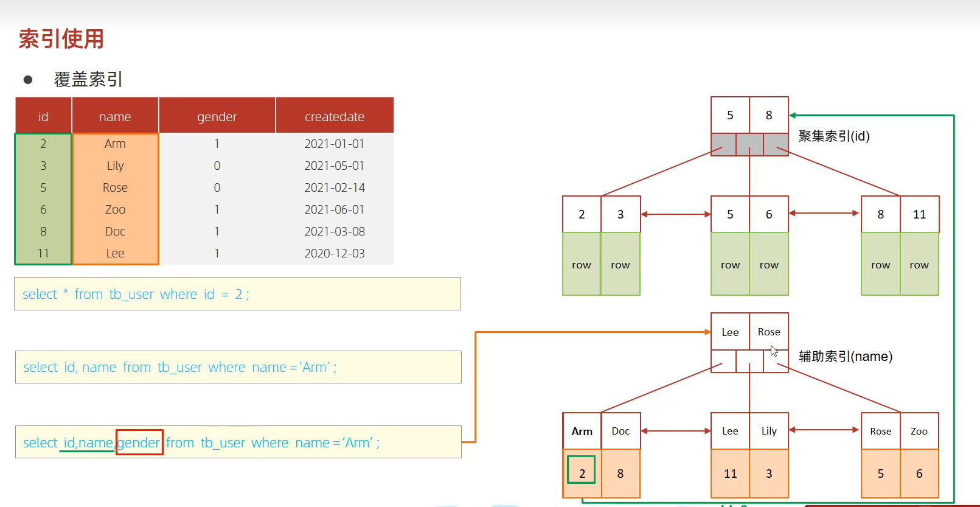
Task: Select the "gender" table column header
Action: [x=217, y=116]
